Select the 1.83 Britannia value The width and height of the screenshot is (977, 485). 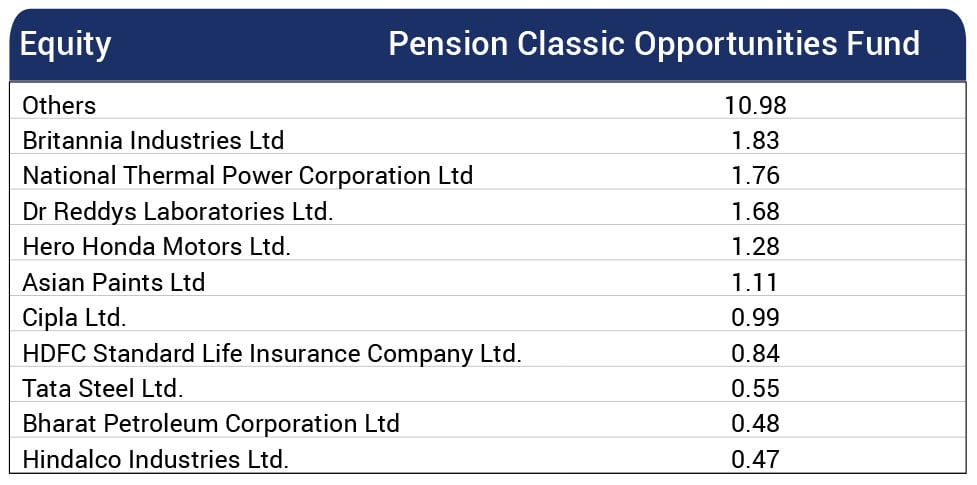[755, 140]
